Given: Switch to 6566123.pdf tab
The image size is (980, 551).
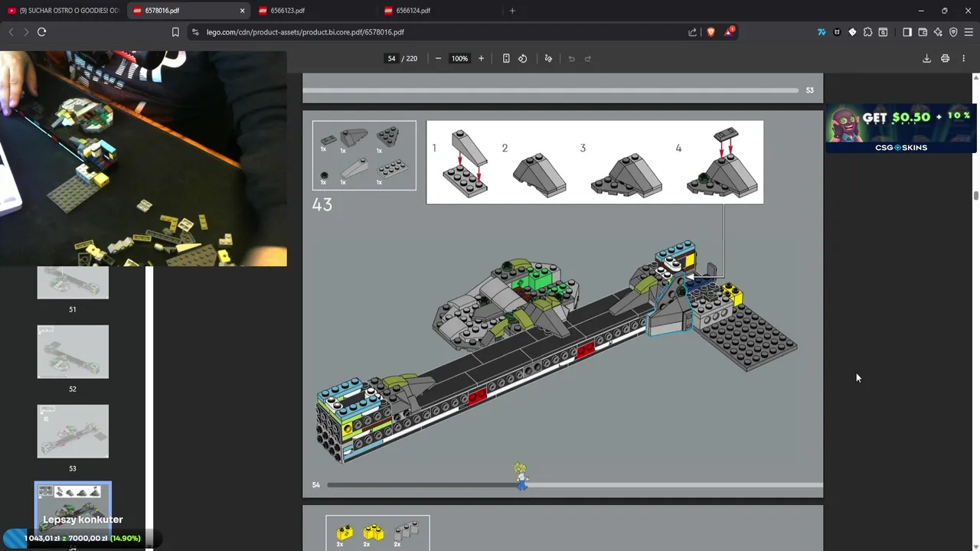Looking at the screenshot, I should point(314,11).
